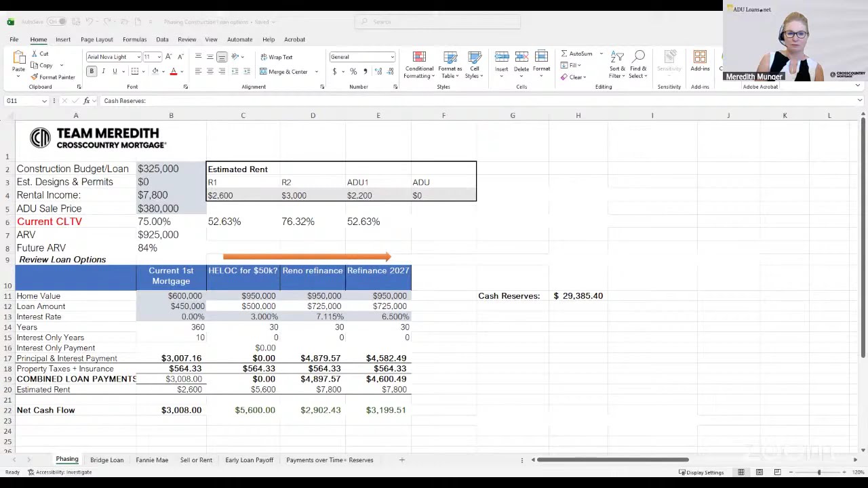868x488 pixels.
Task: Click Wrap Text
Action: pos(277,57)
